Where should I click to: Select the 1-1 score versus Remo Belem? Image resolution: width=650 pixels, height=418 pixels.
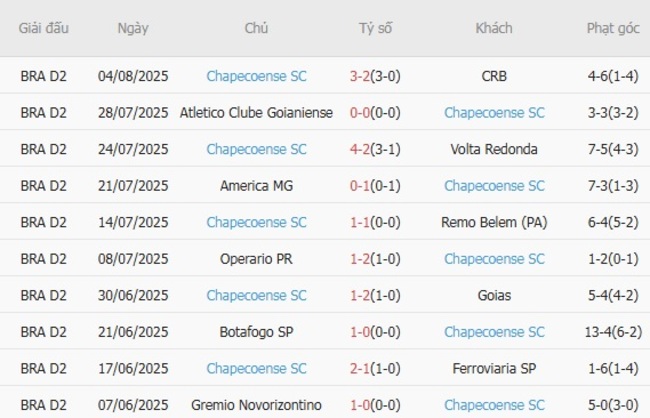point(362,222)
